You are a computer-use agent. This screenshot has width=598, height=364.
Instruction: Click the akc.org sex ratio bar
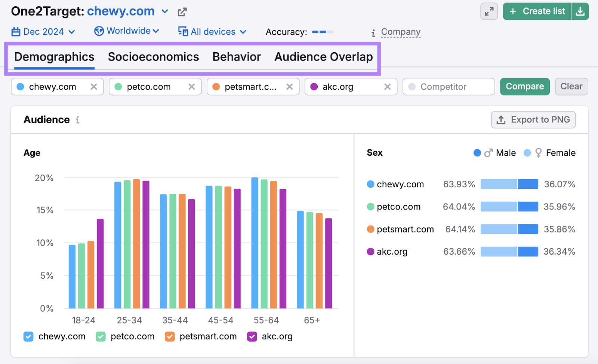[x=509, y=252]
